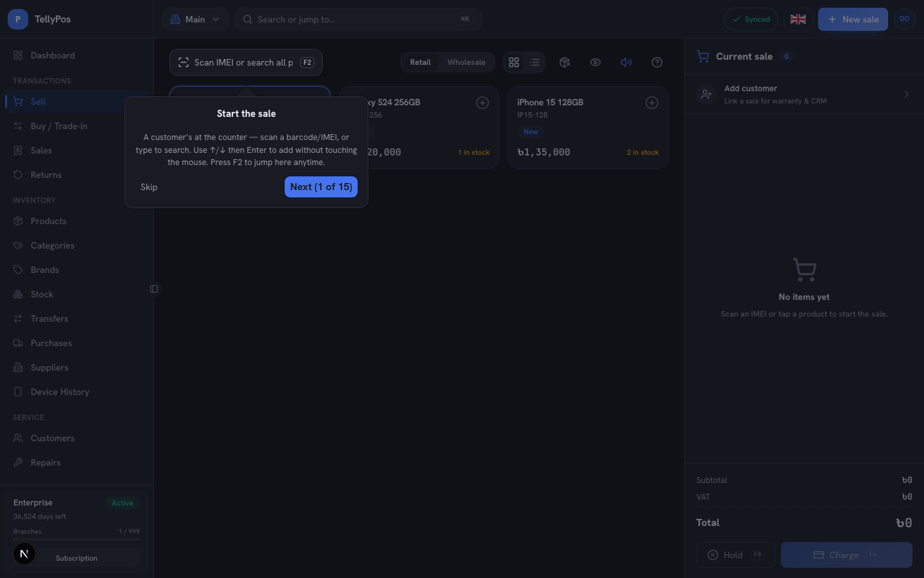The height and width of the screenshot is (578, 924).
Task: Open the Main branch dropdown
Action: coord(195,19)
